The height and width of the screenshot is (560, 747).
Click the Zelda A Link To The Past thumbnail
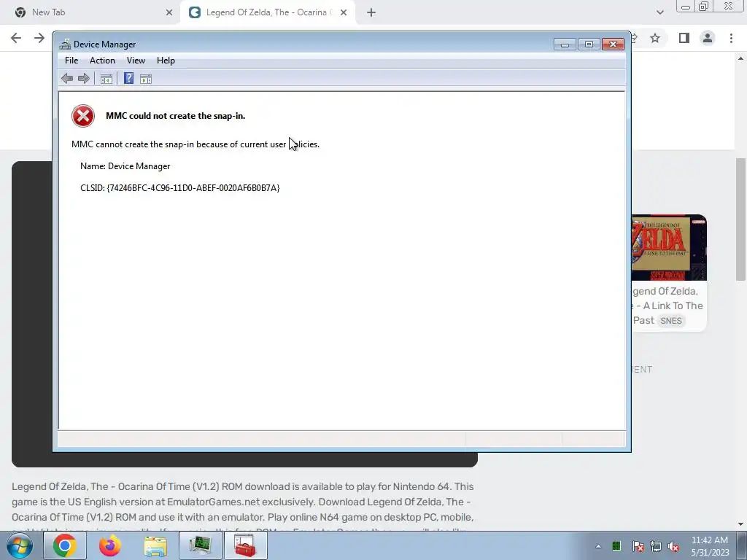click(669, 248)
